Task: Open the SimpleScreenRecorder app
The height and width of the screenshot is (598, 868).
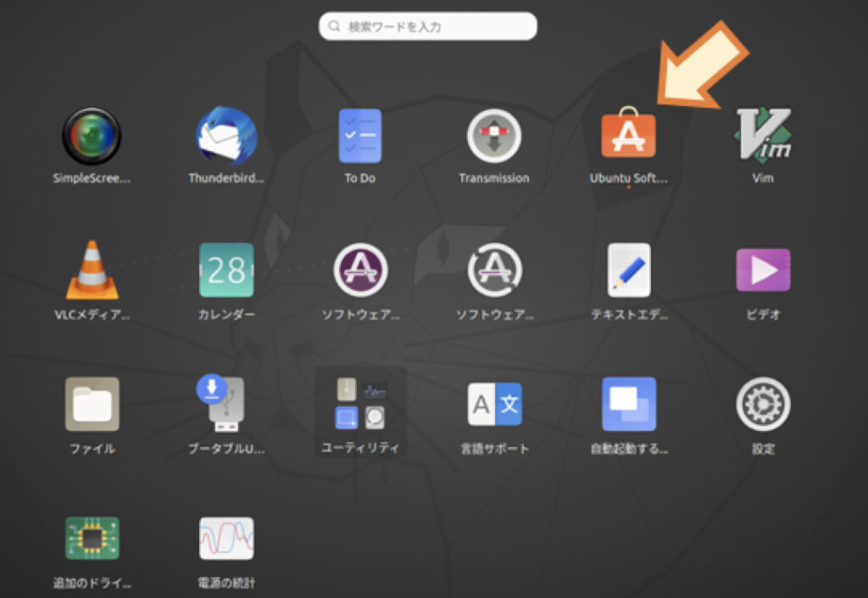Action: 92,137
